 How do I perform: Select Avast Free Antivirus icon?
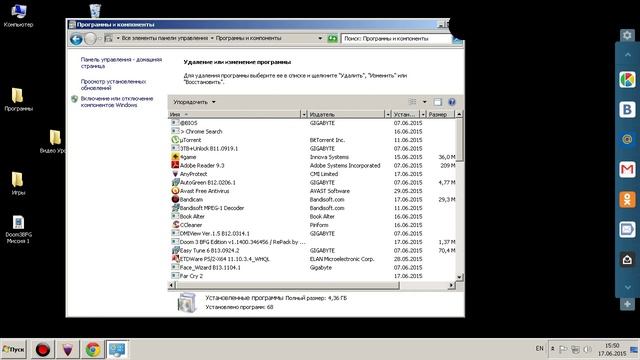coord(175,191)
